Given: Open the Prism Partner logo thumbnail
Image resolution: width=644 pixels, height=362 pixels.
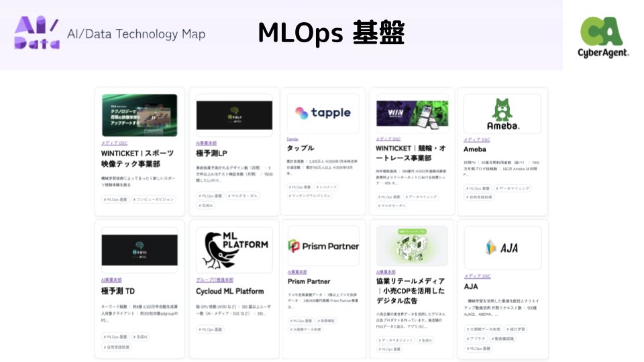Looking at the screenshot, I should pyautogui.click(x=323, y=246).
